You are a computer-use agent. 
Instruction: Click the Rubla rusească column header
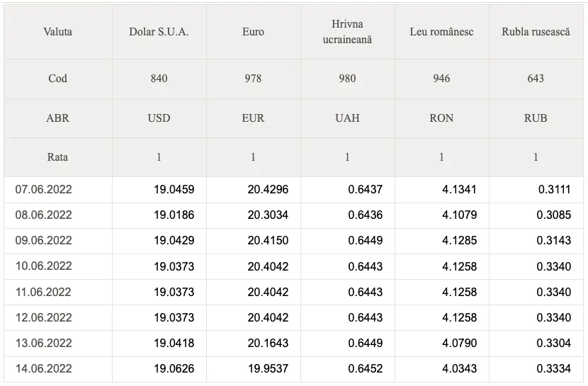coord(536,32)
